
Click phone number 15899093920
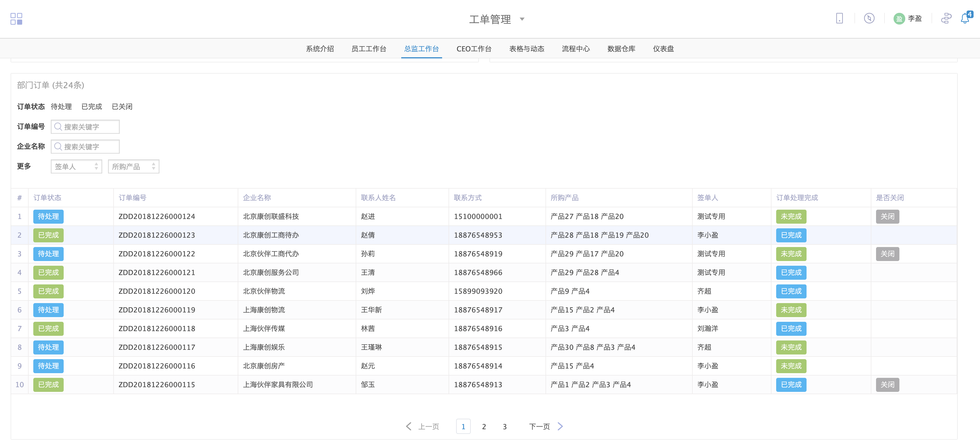478,291
